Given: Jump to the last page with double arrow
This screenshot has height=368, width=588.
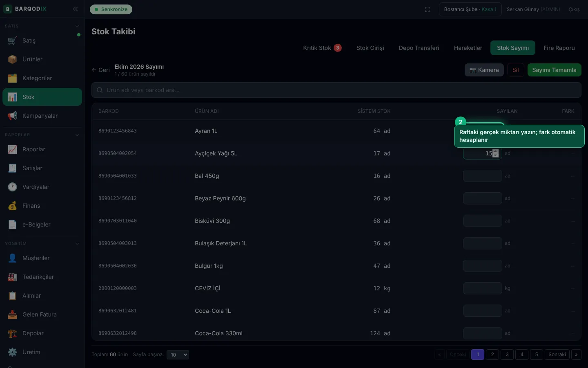Looking at the screenshot, I should 576,355.
